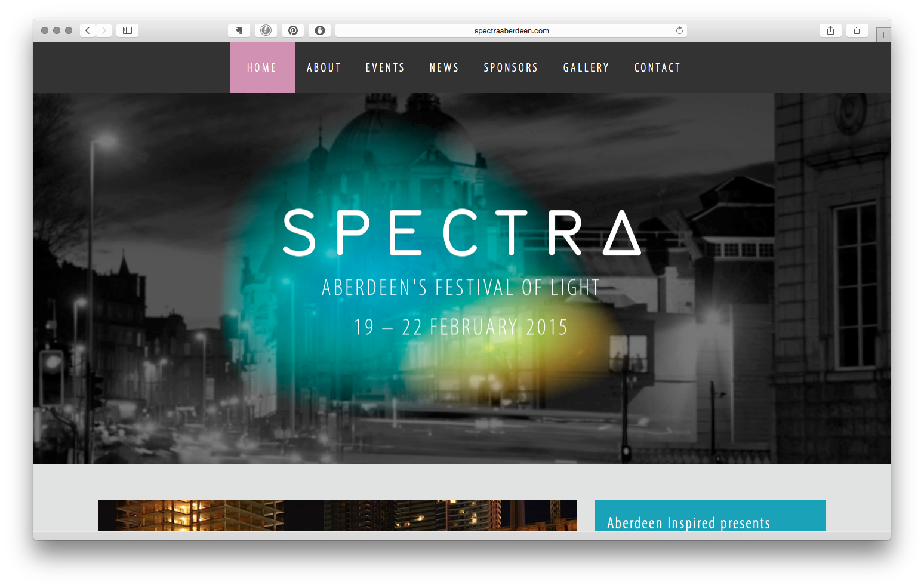The height and width of the screenshot is (588, 924).
Task: Click the 'ABERDEEN'S FESTIVAL OF LIGHT' tagline
Action: point(461,288)
